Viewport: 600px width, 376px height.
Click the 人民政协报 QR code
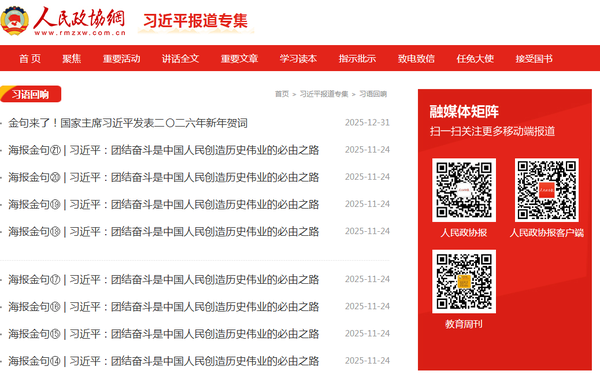point(464,190)
